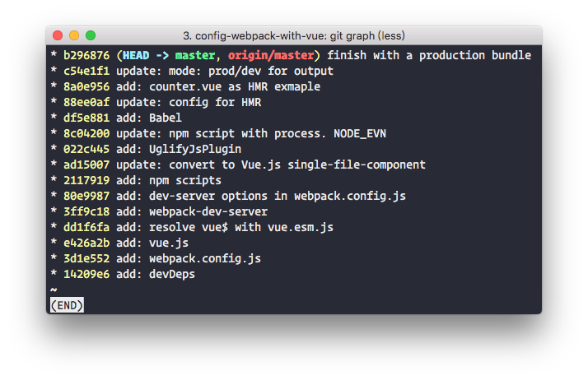Select commit 'add: counter.vue as HMR exmaple'
The image size is (588, 380).
(x=218, y=86)
